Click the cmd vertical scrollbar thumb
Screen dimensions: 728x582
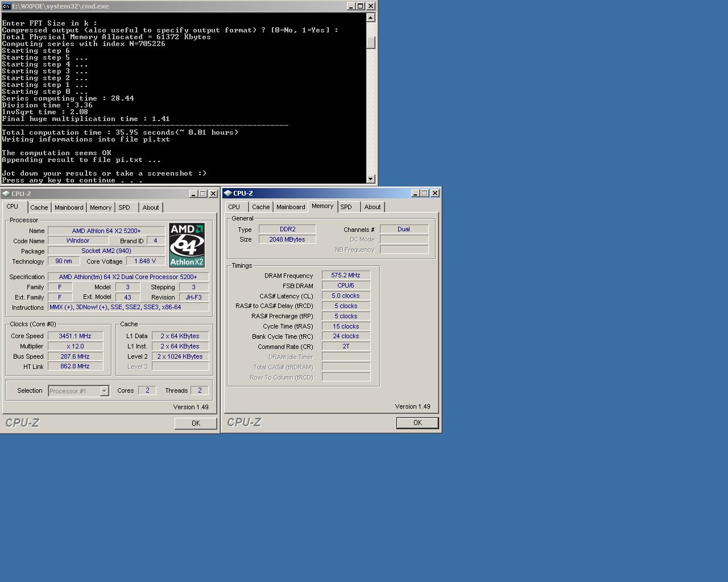(371, 43)
